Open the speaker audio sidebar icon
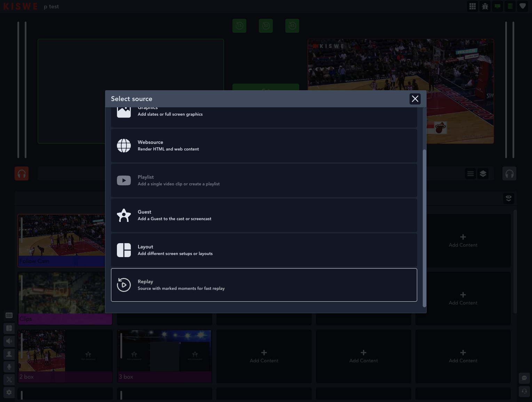The width and height of the screenshot is (532, 402). 9,341
